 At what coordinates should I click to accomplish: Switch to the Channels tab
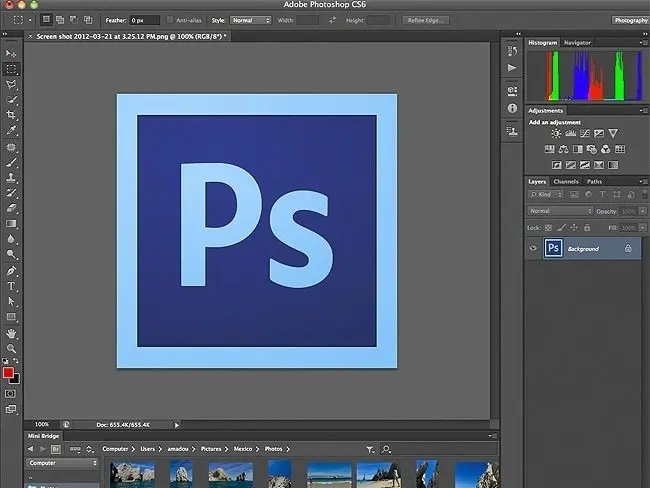pyautogui.click(x=566, y=182)
